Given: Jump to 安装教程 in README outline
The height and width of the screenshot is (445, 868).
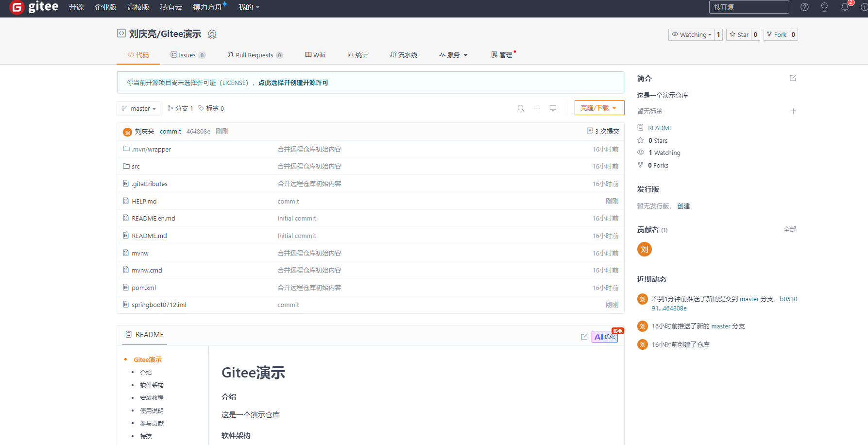Looking at the screenshot, I should [x=152, y=397].
